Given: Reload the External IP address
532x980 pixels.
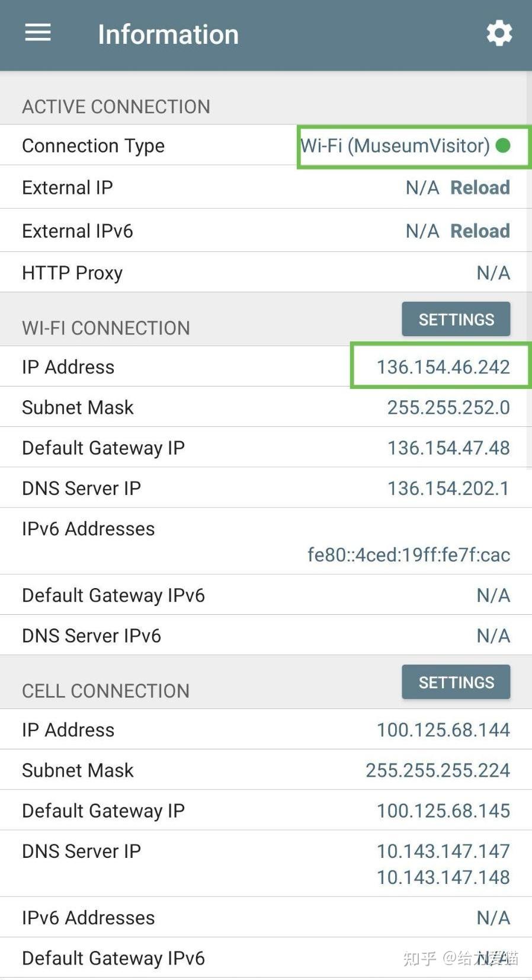Looking at the screenshot, I should pyautogui.click(x=480, y=187).
